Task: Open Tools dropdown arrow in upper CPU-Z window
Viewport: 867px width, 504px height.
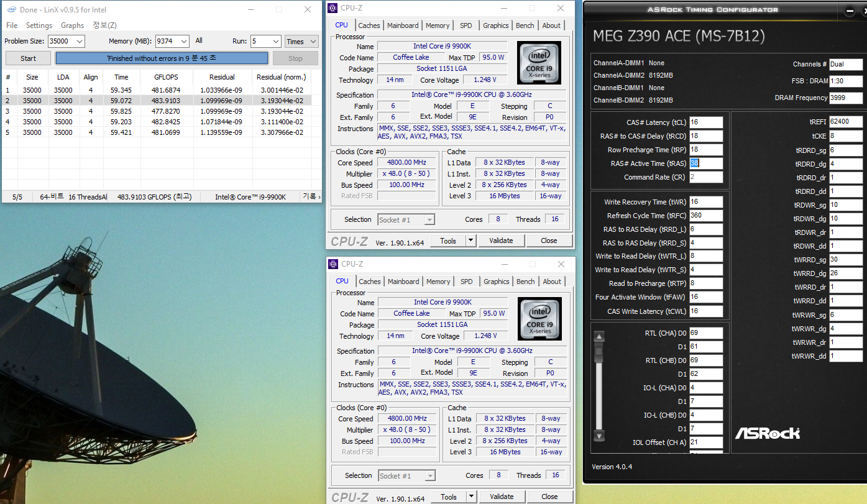Action: tap(470, 241)
